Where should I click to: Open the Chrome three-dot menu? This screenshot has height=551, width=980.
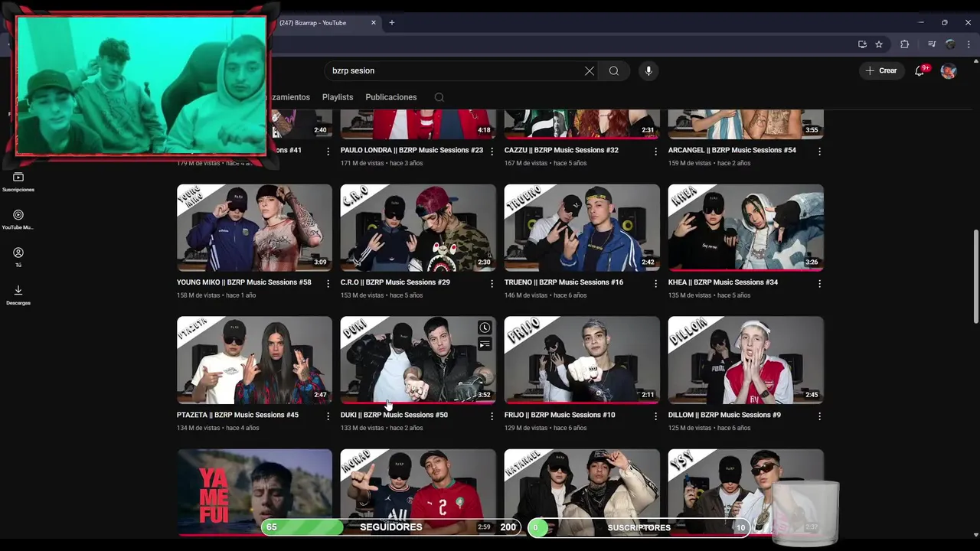tap(969, 44)
